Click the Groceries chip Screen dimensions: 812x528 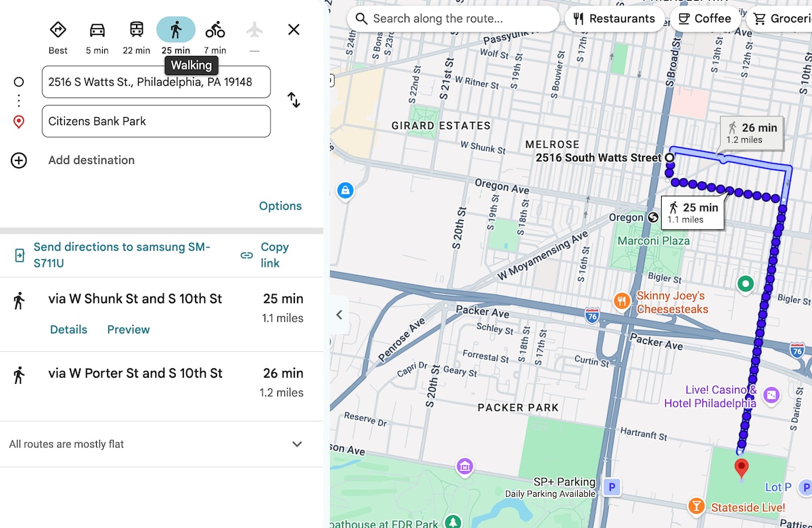[x=781, y=18]
